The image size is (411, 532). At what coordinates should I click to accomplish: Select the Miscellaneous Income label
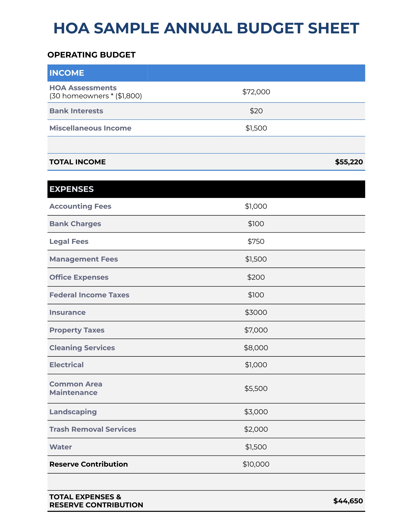(x=90, y=128)
